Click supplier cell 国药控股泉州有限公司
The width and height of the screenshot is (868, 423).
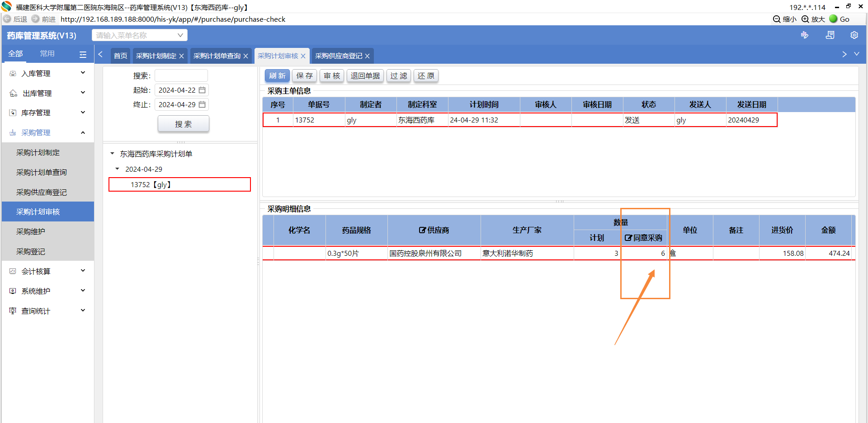click(434, 253)
